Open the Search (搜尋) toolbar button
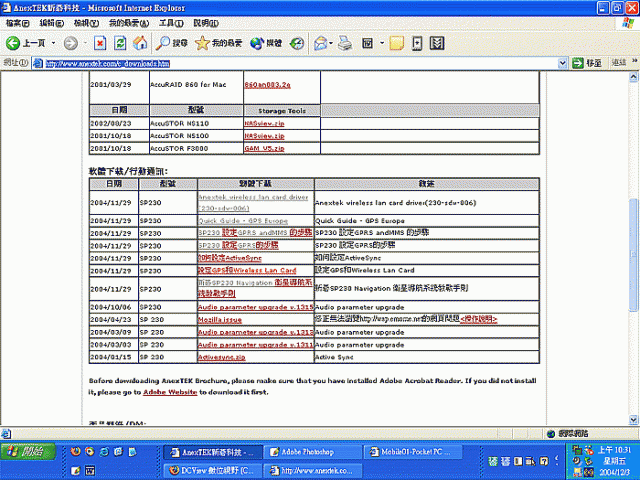640x480 pixels. point(172,43)
